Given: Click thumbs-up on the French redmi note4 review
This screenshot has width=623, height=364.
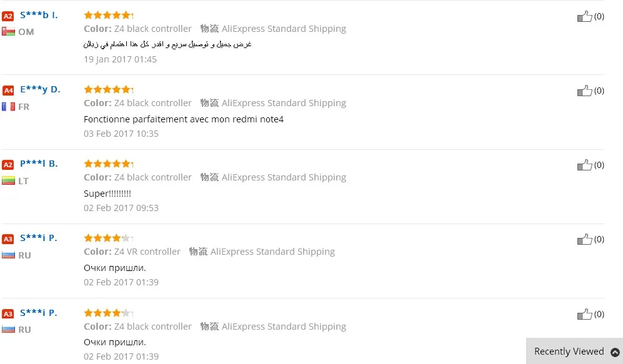Looking at the screenshot, I should click(x=584, y=91).
